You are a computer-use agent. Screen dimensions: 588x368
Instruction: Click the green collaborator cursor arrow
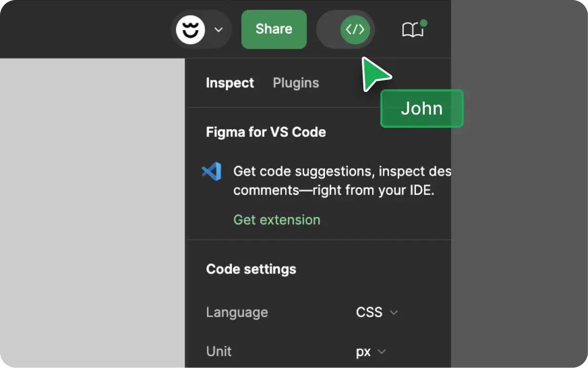pos(375,74)
